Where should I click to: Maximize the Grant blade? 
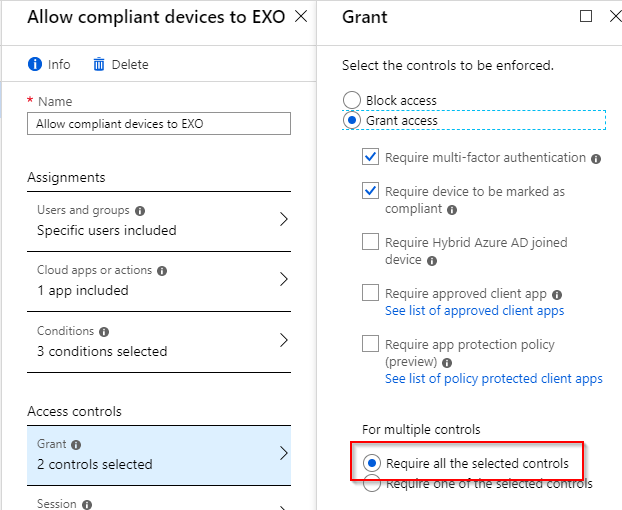586,16
